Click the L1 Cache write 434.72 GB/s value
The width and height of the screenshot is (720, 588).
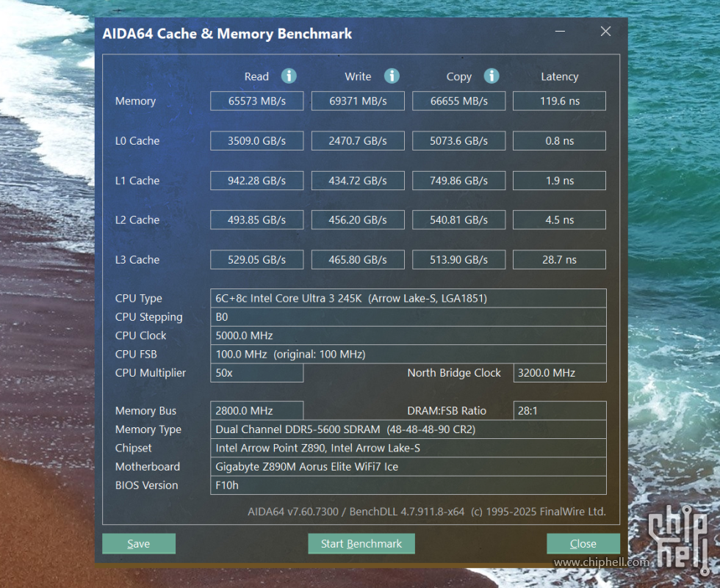click(358, 181)
